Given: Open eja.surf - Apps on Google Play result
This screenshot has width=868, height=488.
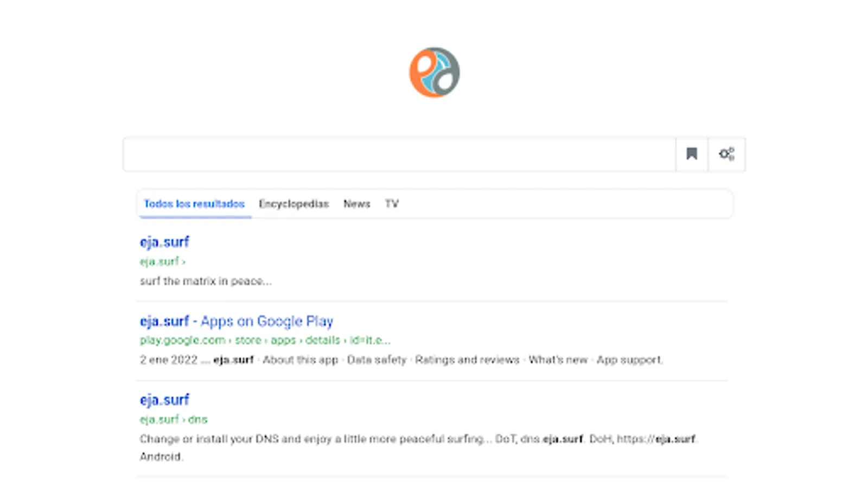Looking at the screenshot, I should click(x=237, y=321).
